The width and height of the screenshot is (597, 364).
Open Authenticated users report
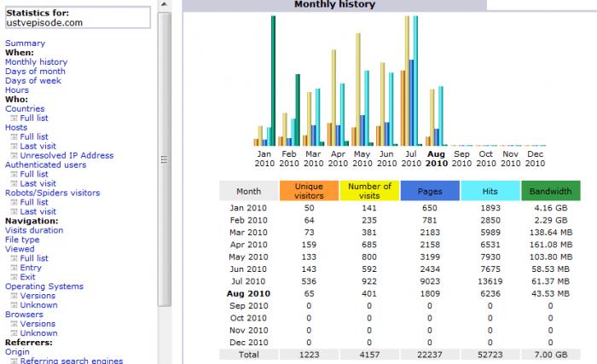46,165
